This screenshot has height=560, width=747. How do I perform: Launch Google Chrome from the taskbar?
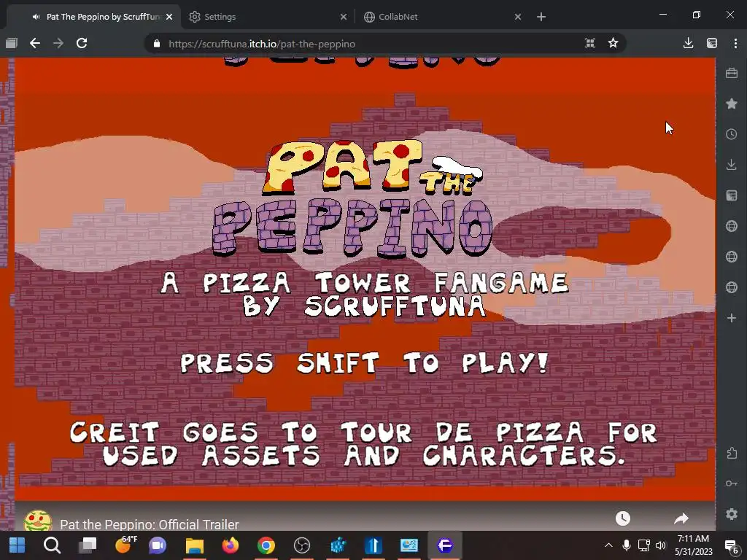266,545
